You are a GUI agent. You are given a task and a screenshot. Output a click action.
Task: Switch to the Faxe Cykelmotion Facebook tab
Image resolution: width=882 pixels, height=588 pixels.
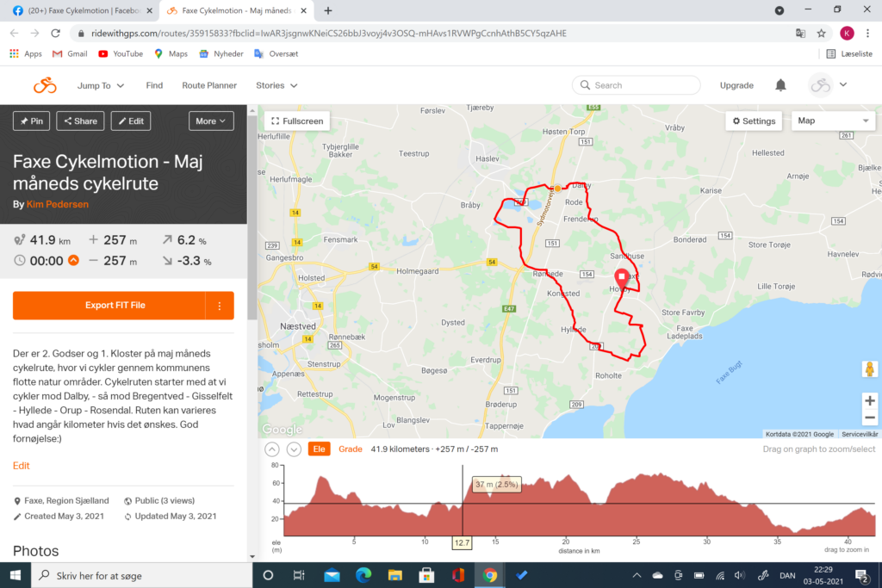(78, 10)
